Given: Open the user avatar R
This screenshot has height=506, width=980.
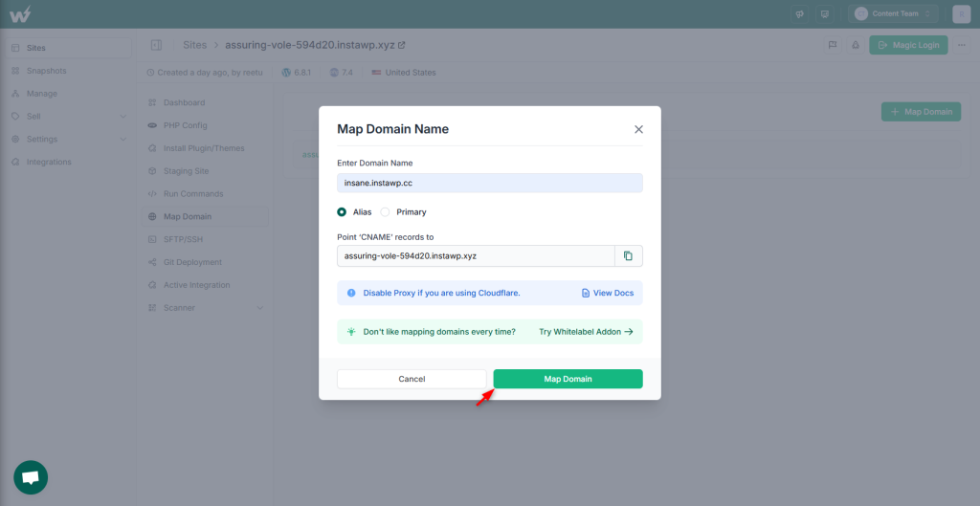Looking at the screenshot, I should pos(961,13).
